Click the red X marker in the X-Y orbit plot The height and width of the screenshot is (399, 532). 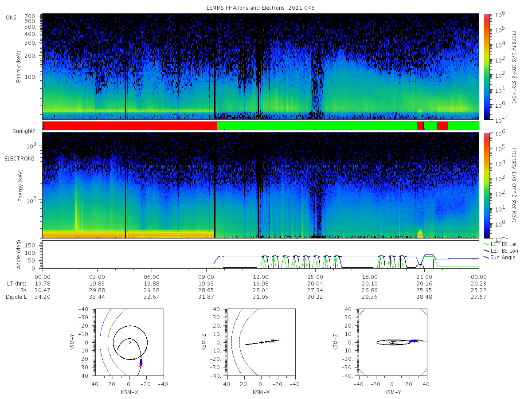point(141,365)
